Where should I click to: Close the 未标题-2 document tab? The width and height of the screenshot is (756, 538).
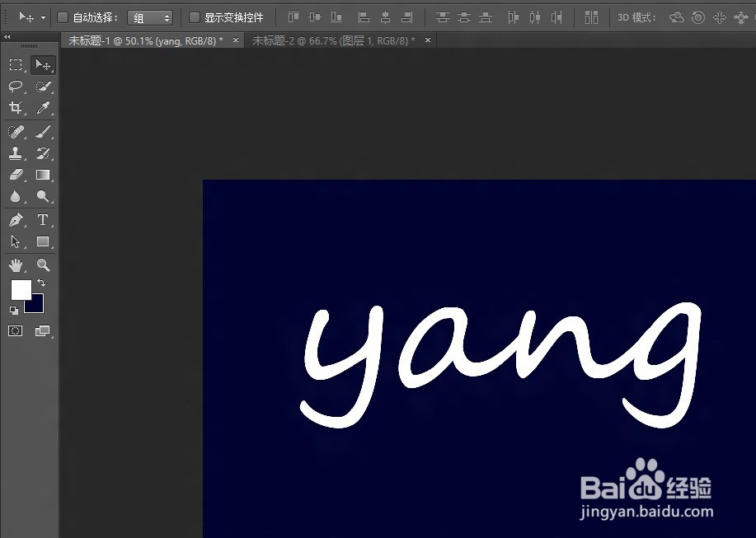(x=427, y=40)
